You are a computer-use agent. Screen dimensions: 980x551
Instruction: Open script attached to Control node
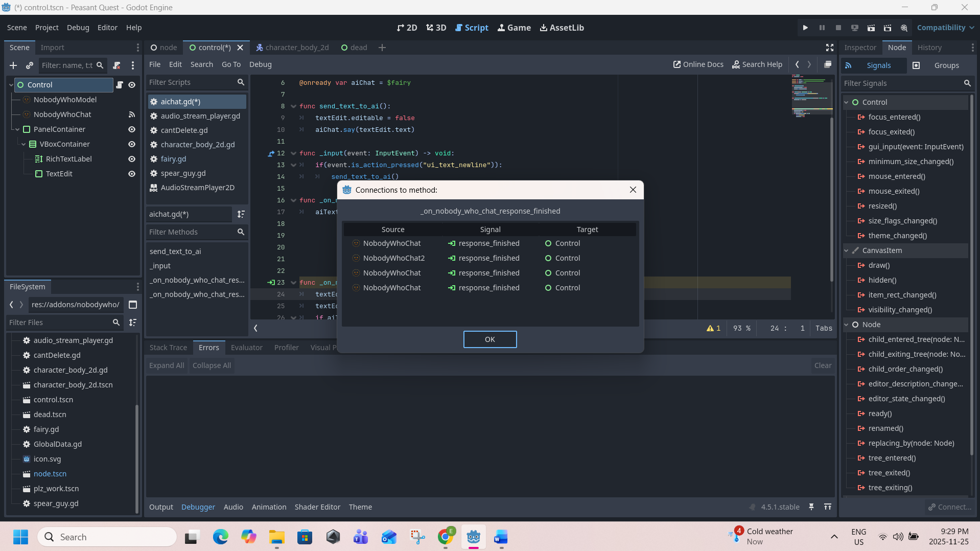click(120, 85)
